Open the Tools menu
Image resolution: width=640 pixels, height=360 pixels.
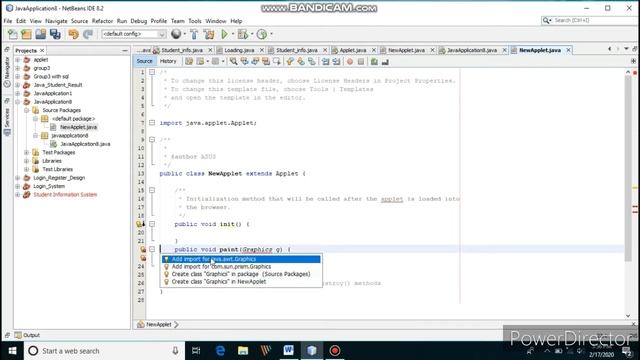click(195, 21)
